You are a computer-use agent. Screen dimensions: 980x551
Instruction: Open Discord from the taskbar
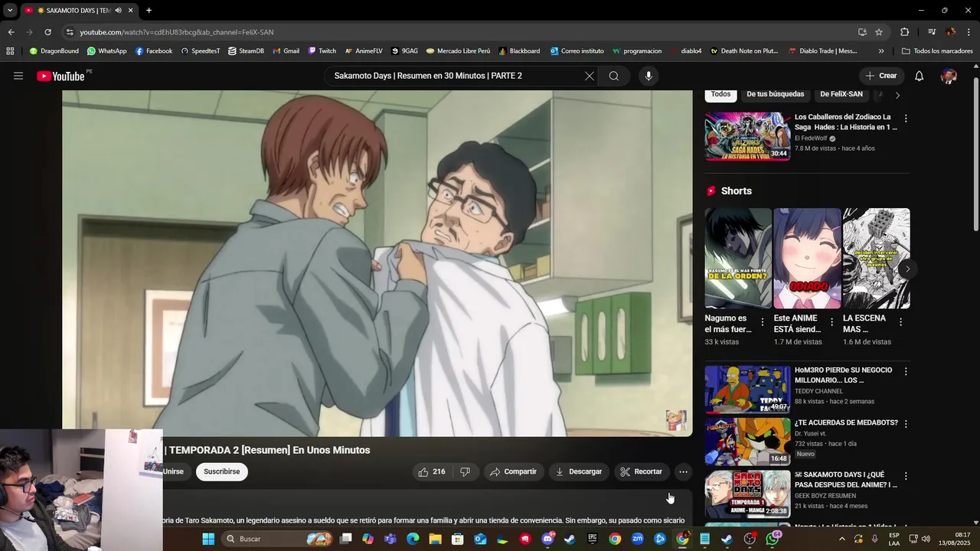(x=547, y=539)
